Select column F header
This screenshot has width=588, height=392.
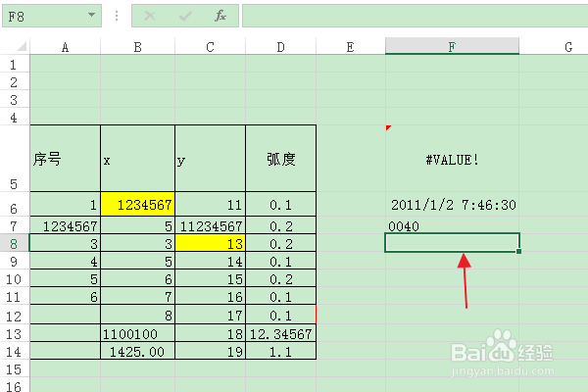coord(452,46)
